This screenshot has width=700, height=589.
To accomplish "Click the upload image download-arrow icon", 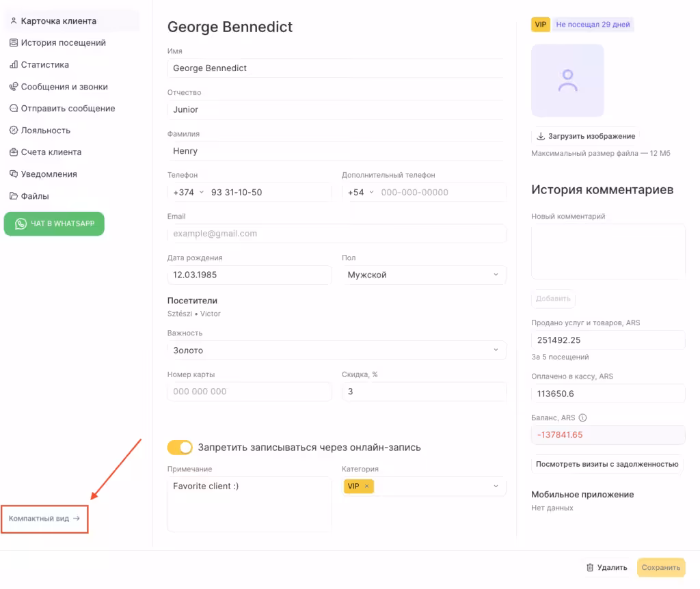I will coord(541,136).
